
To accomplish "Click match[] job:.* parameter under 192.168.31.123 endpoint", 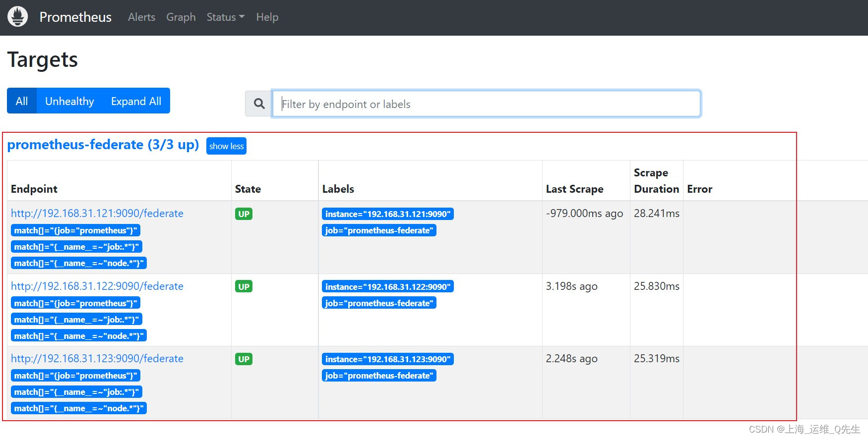I will click(76, 392).
